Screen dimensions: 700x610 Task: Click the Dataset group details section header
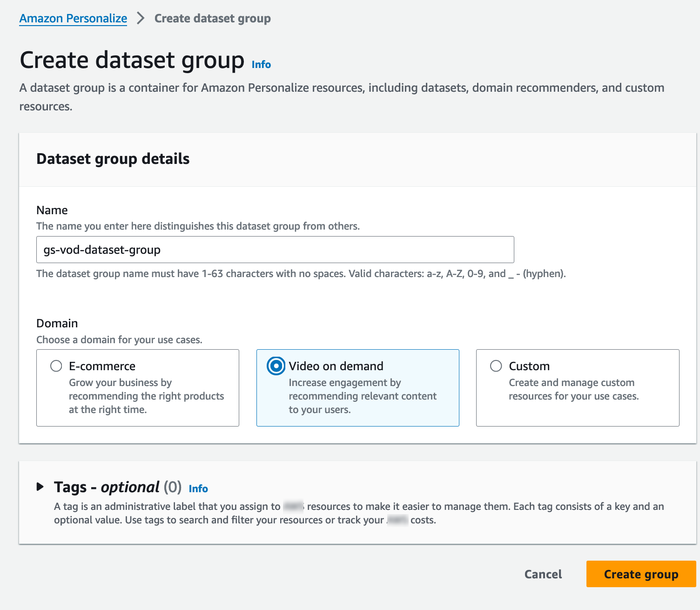[x=113, y=159]
